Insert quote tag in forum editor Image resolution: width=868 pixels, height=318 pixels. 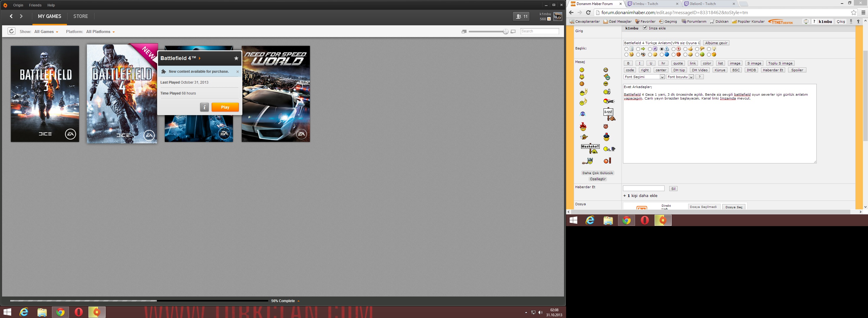click(678, 63)
